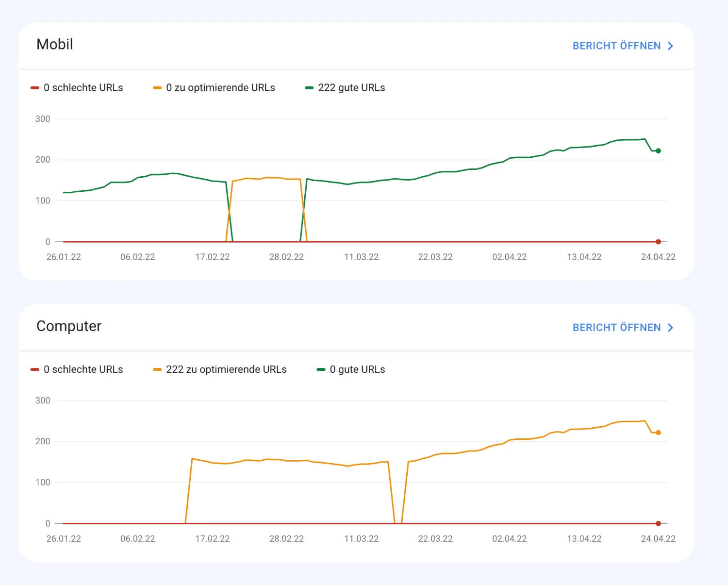This screenshot has width=728, height=585.
Task: Toggle '222 gute URLs' in the Mobil legend
Action: (x=351, y=87)
